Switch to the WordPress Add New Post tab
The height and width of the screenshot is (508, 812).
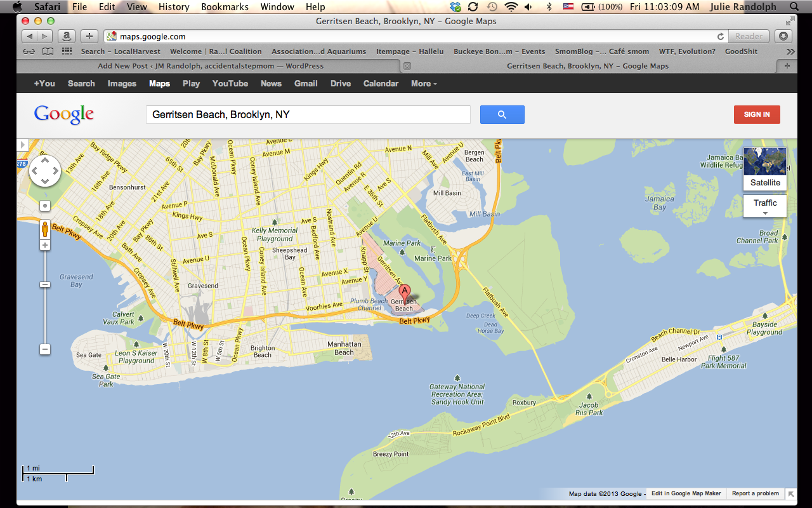(210, 66)
